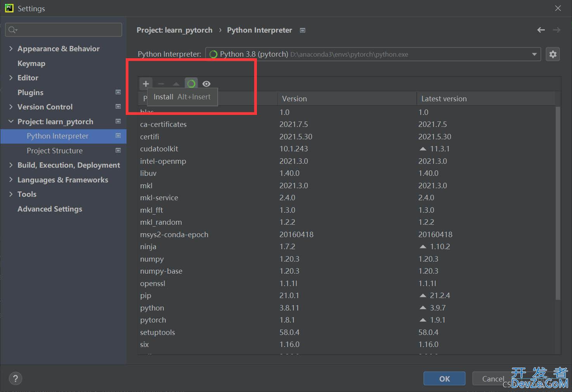
Task: Click python latest version 3.9.7
Action: 438,308
